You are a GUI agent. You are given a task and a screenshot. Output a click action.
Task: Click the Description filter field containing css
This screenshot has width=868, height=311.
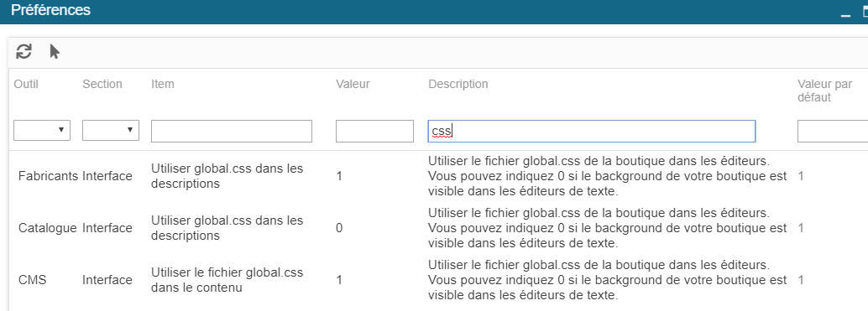point(592,131)
